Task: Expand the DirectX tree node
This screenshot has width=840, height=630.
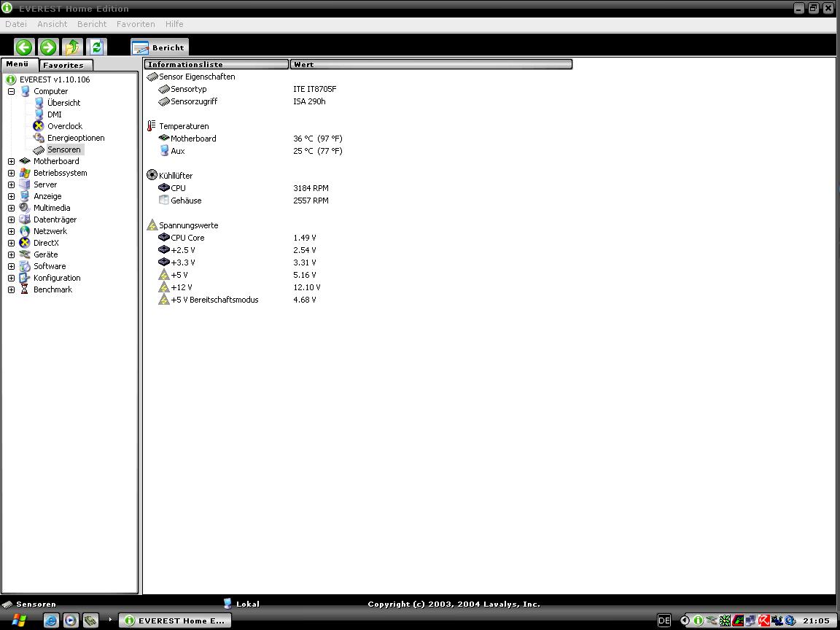Action: click(x=11, y=244)
